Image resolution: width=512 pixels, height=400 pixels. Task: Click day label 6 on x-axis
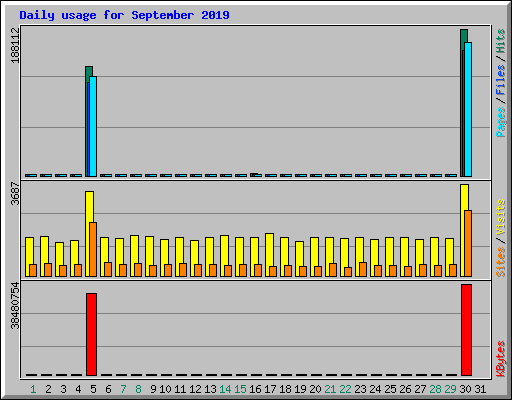[108, 389]
